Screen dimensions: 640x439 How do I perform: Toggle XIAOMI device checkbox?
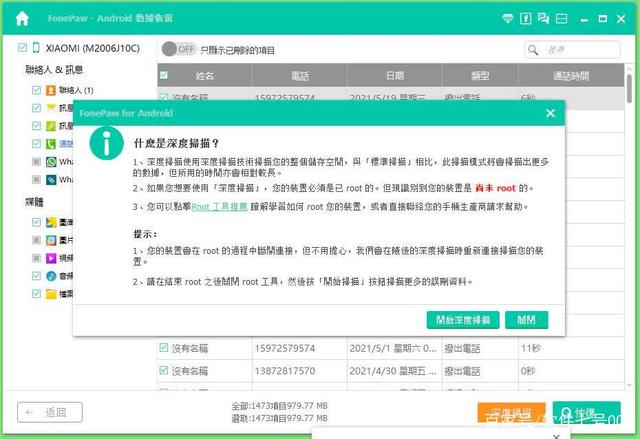22,48
